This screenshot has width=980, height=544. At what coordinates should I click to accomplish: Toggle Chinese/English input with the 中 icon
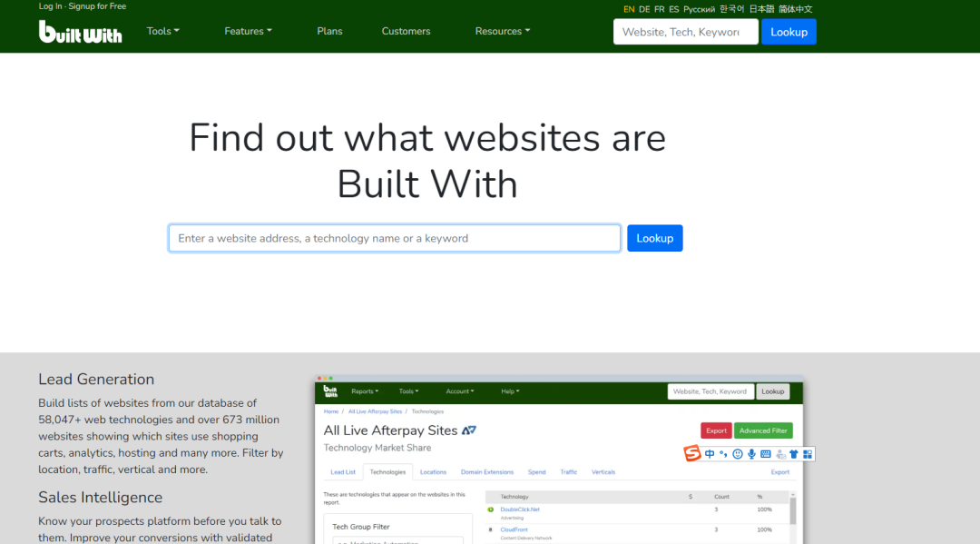coord(710,453)
